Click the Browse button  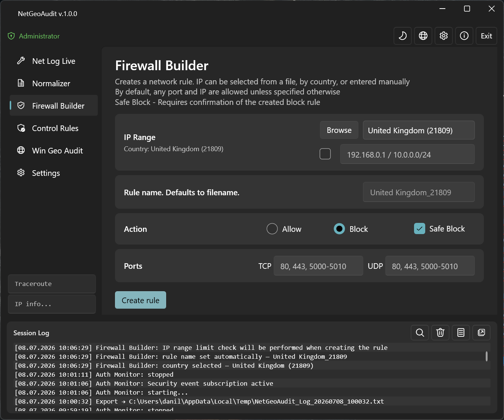point(339,130)
